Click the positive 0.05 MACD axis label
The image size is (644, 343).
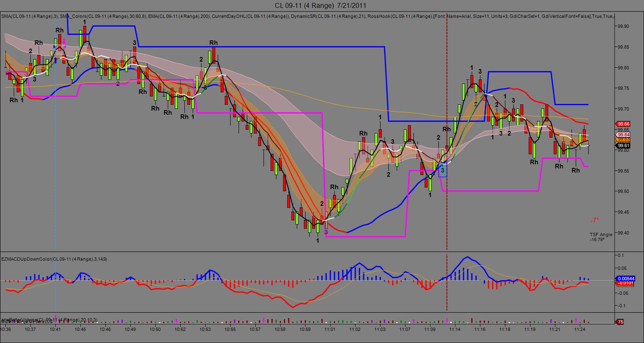tap(622, 268)
